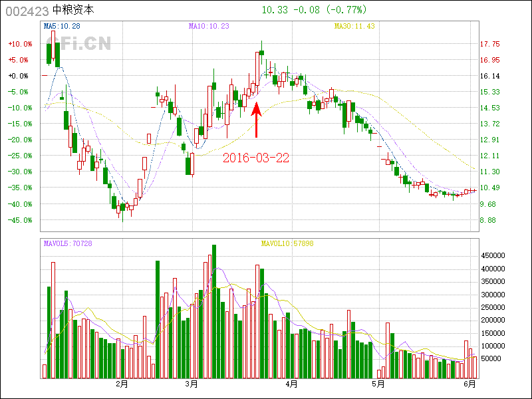Click the 5月 marker on time axis
This screenshot has height=399, width=532.
click(x=378, y=384)
